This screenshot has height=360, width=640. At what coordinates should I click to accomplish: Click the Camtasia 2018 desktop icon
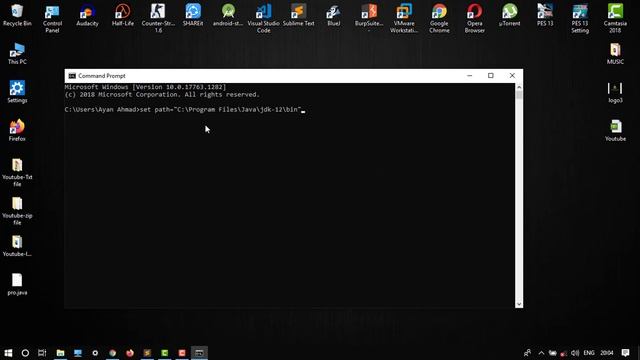pyautogui.click(x=615, y=19)
